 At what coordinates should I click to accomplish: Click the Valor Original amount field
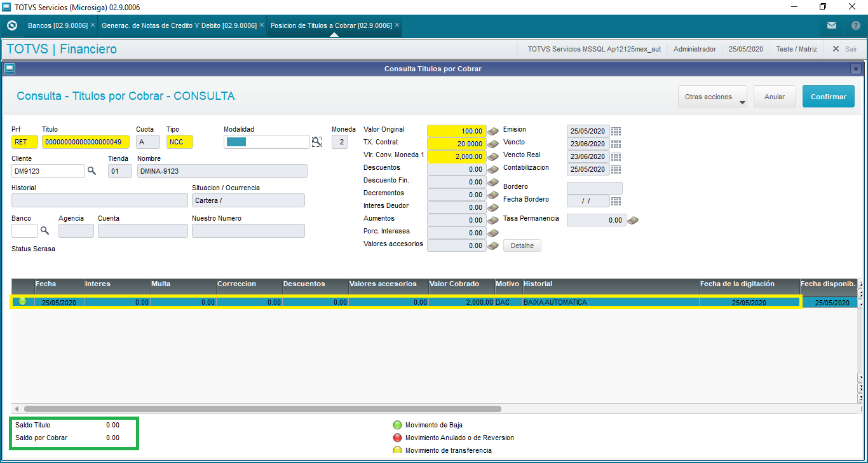(x=457, y=131)
